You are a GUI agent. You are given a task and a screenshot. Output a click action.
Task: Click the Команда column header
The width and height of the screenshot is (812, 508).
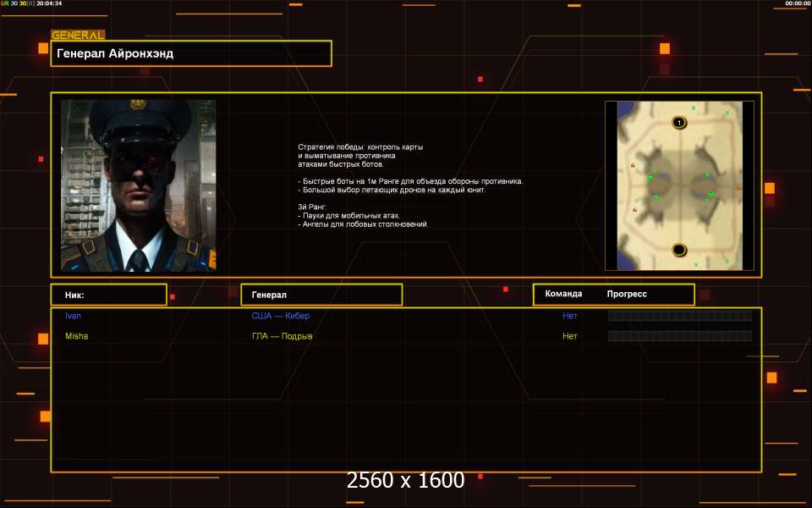[563, 294]
